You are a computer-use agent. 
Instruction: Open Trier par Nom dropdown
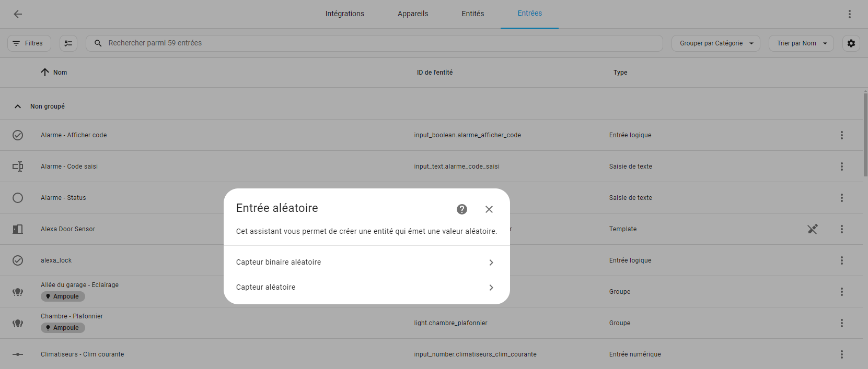[x=801, y=43]
